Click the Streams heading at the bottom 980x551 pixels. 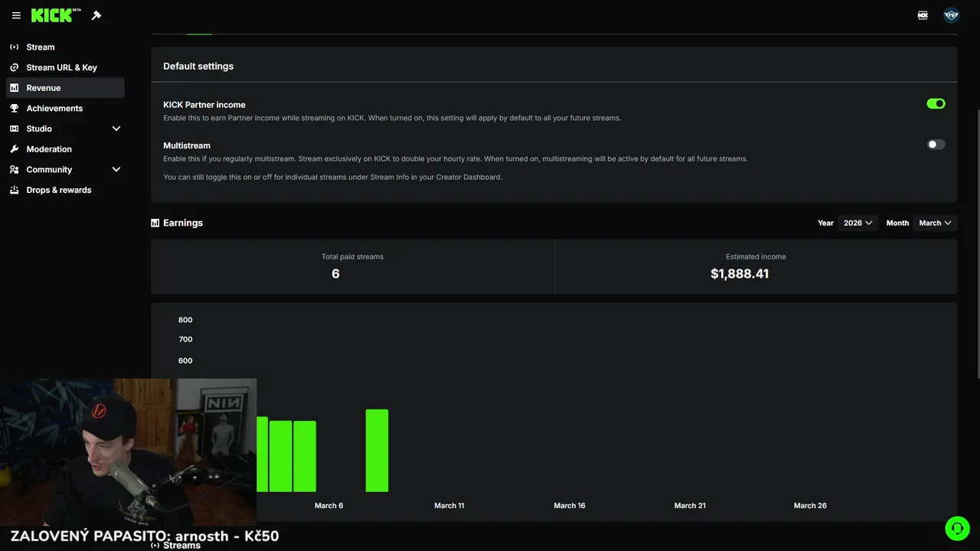(181, 545)
